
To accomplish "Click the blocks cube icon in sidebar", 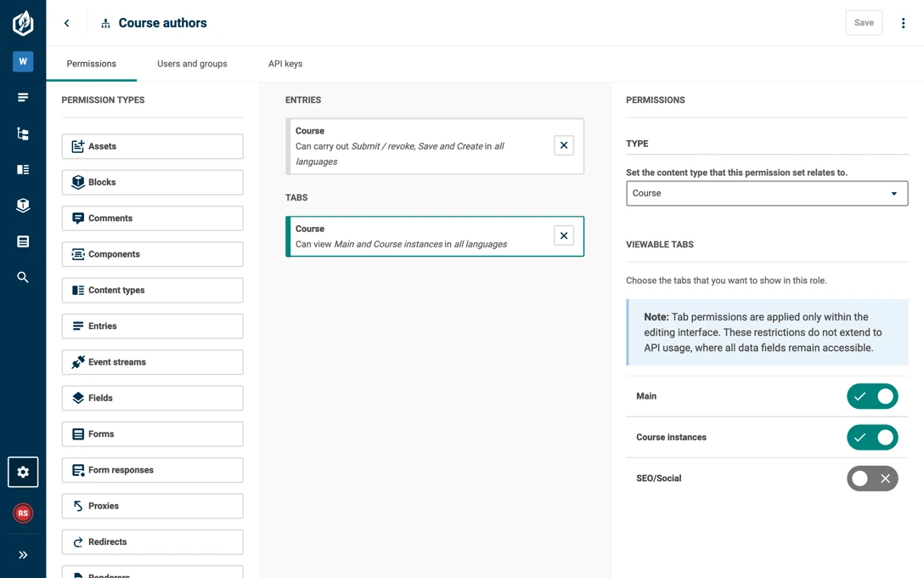I will click(23, 205).
